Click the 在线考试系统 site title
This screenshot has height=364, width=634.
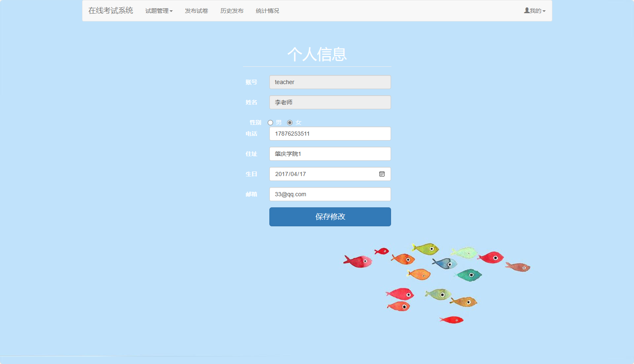(110, 10)
